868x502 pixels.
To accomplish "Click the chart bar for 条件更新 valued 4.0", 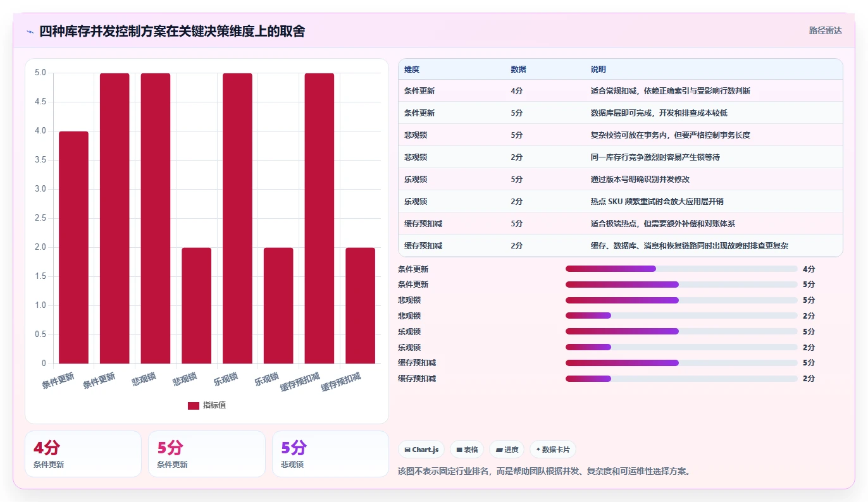I will tap(73, 247).
